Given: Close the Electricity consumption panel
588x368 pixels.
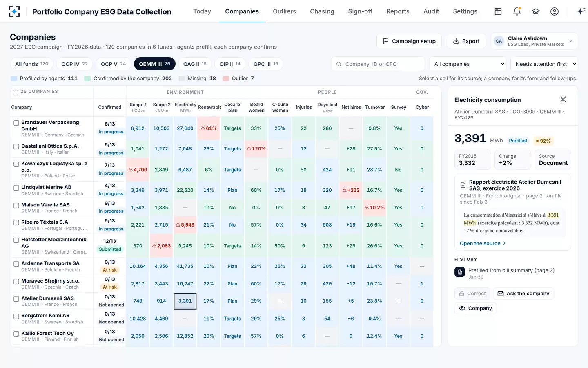Looking at the screenshot, I should pos(563,99).
